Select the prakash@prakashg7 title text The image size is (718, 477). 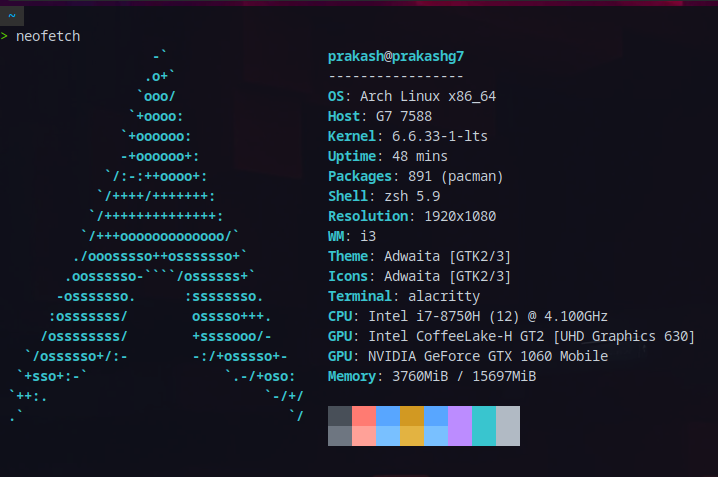point(396,57)
